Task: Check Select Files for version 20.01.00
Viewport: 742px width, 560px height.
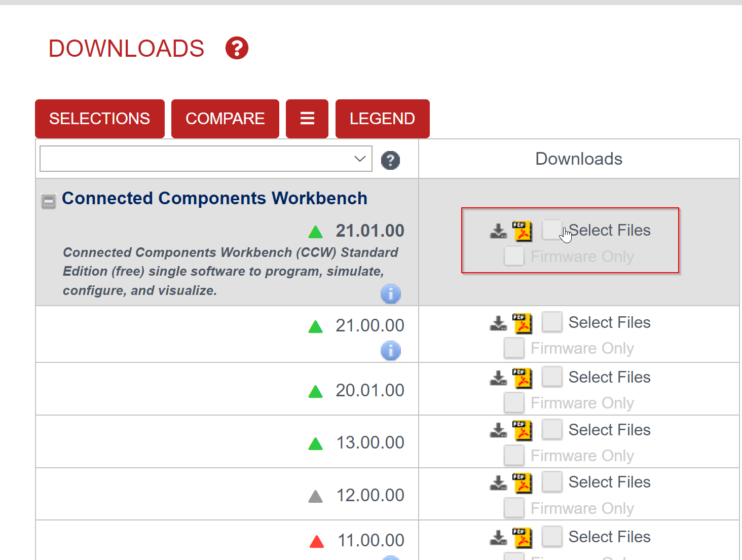Action: click(x=552, y=377)
